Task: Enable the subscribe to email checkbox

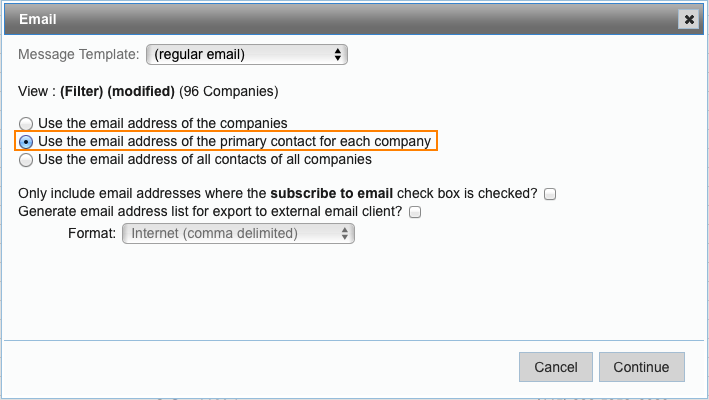Action: tap(550, 194)
